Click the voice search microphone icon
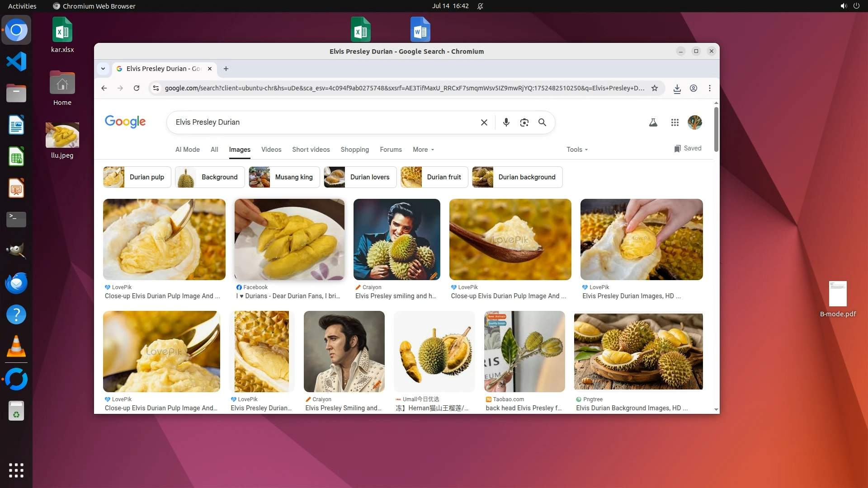868x488 pixels. coord(506,122)
